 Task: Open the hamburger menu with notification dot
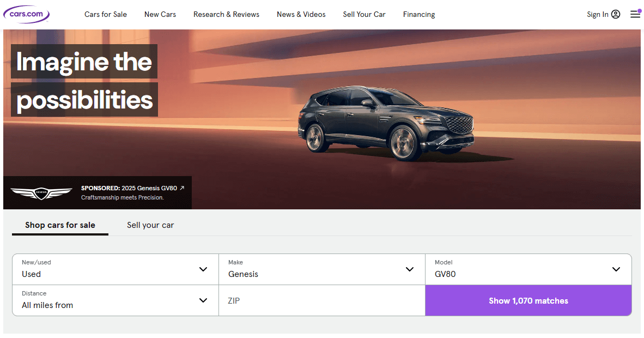635,14
